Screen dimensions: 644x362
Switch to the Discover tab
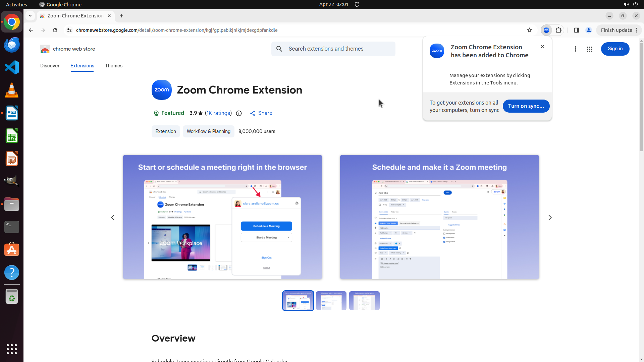click(x=50, y=66)
